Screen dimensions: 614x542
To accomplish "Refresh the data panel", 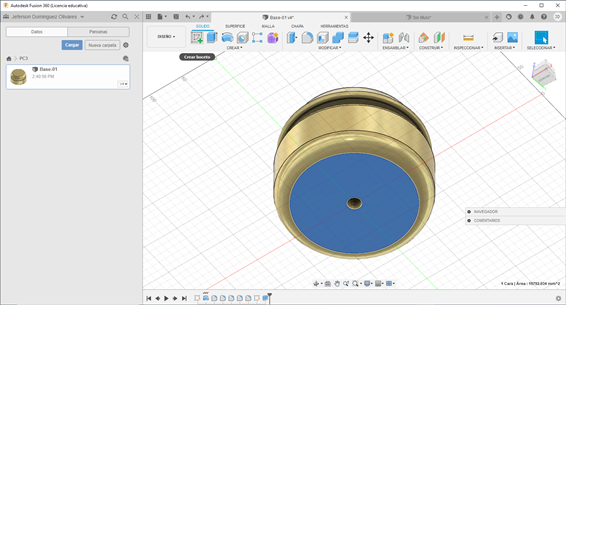I will pos(114,16).
